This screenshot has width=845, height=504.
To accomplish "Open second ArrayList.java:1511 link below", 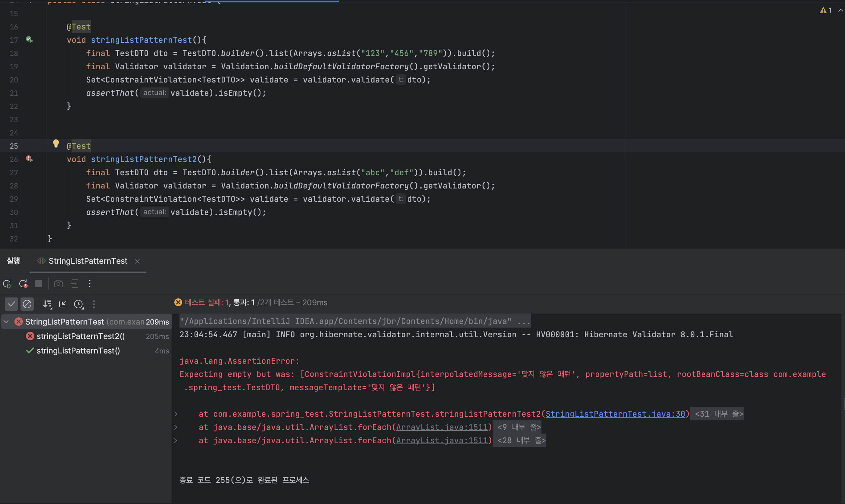I will tap(442, 440).
